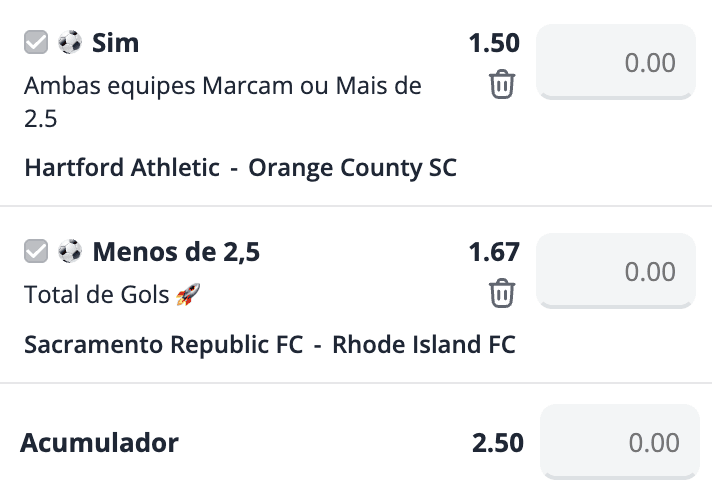Select the Acumulador stake input field

pyautogui.click(x=619, y=442)
